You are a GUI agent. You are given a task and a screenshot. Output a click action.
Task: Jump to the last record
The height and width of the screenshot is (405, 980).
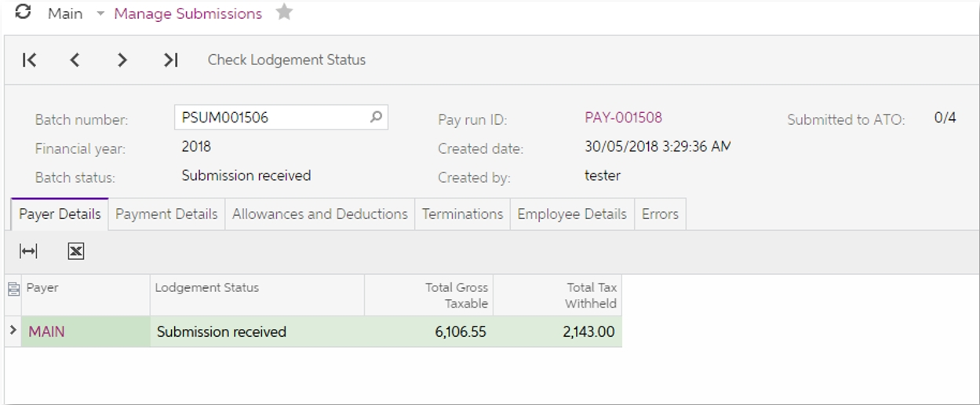coord(170,60)
